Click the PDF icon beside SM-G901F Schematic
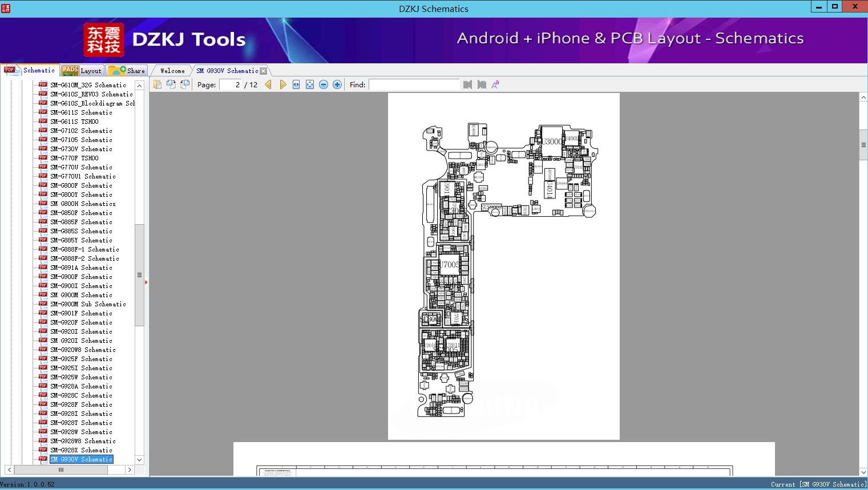Viewport: 868px width, 490px height. click(x=43, y=313)
